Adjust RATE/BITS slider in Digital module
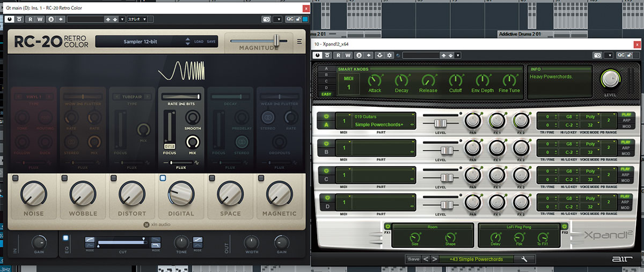The width and height of the screenshot is (644, 272). [181, 97]
